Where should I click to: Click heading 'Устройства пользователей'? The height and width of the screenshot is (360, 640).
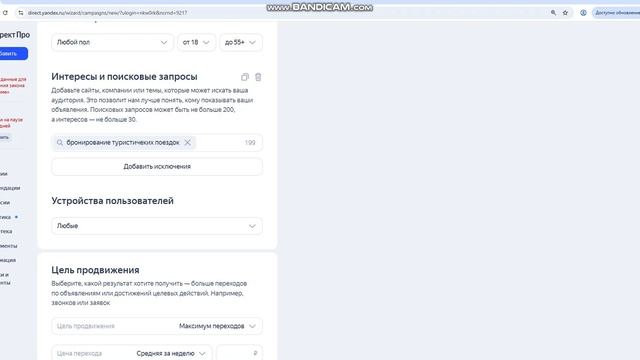tap(112, 201)
